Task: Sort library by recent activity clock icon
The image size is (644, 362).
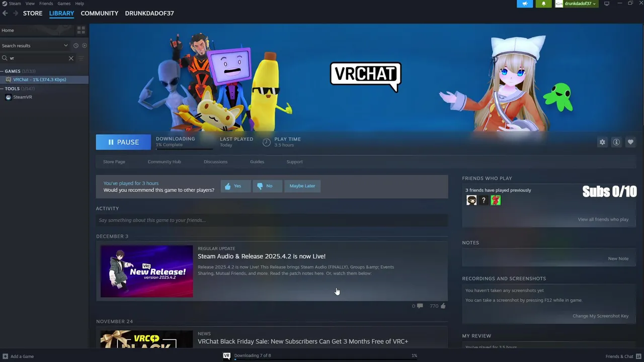Action: pos(76,45)
